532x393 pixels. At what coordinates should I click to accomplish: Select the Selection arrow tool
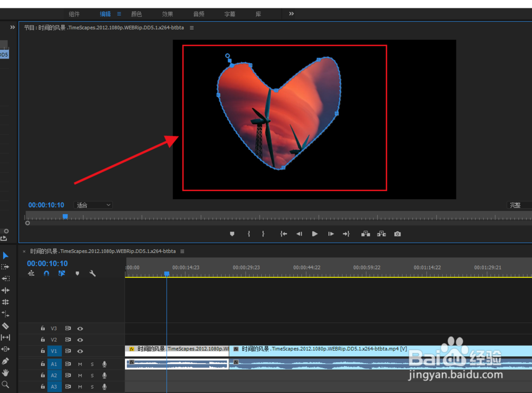[x=5, y=255]
